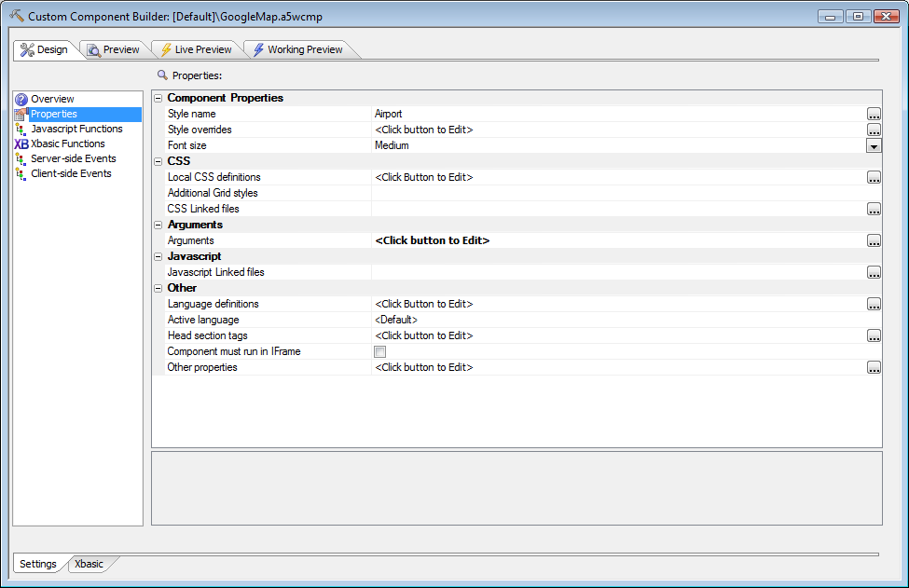Close the Custom Component Builder window
The height and width of the screenshot is (588, 909).
(887, 16)
